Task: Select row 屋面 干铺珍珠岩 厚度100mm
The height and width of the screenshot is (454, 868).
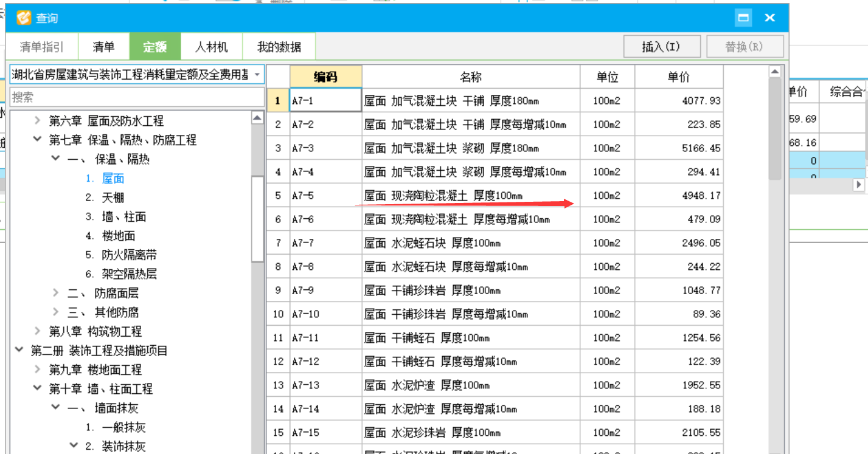Action: pos(471,291)
